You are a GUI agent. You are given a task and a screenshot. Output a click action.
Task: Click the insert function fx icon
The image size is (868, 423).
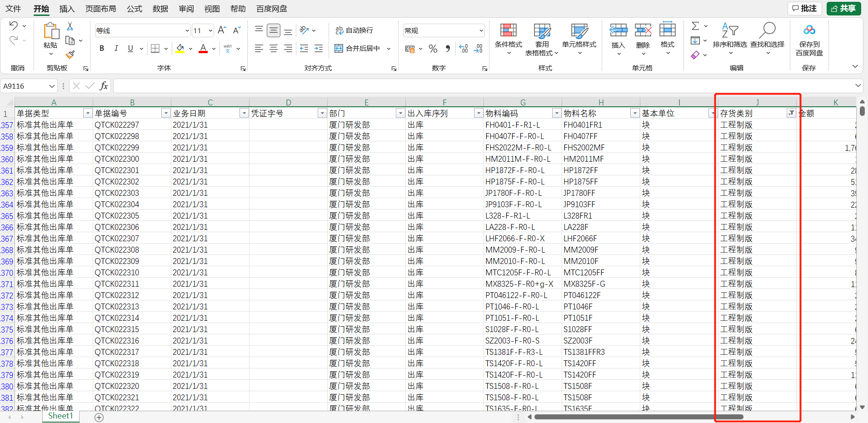[104, 86]
